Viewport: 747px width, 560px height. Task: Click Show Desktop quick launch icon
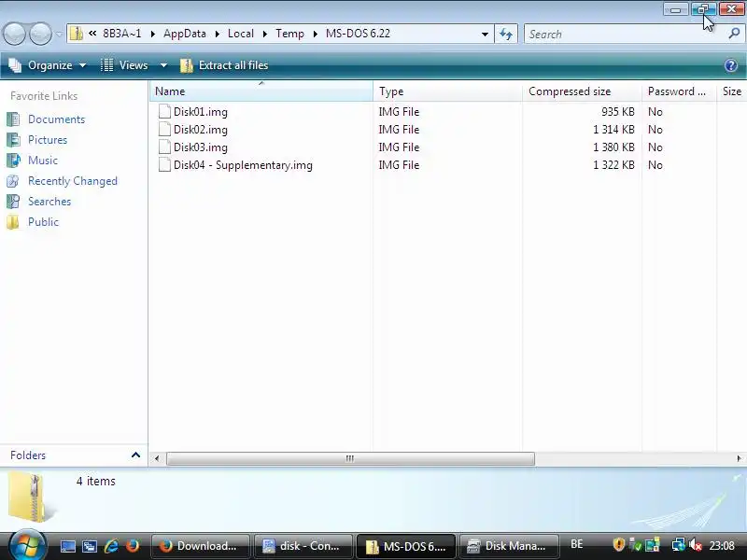(67, 546)
